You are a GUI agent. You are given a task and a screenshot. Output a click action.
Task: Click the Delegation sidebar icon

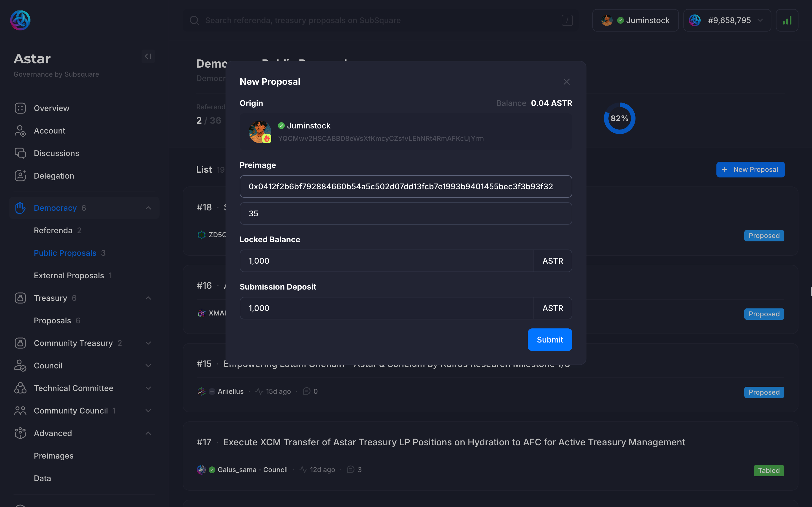click(x=20, y=176)
